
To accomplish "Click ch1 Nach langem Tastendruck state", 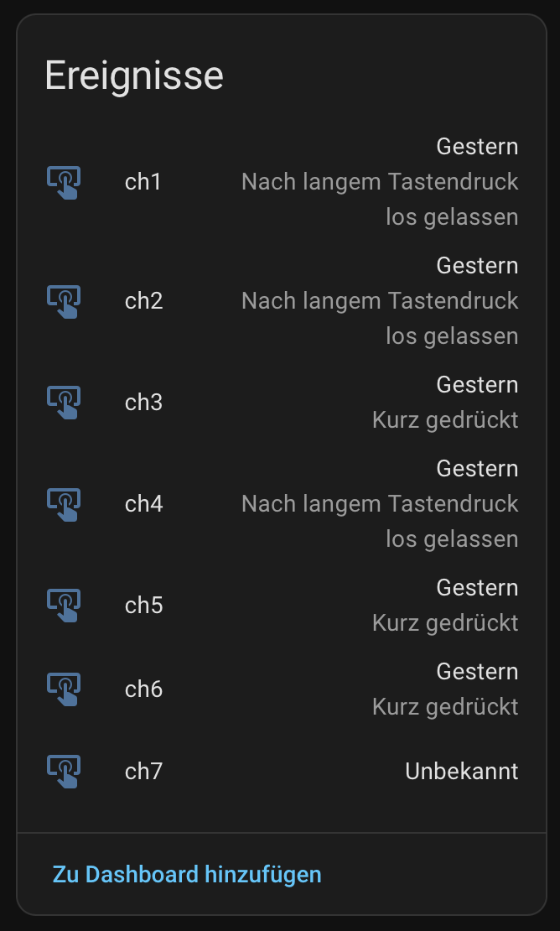I will [380, 182].
